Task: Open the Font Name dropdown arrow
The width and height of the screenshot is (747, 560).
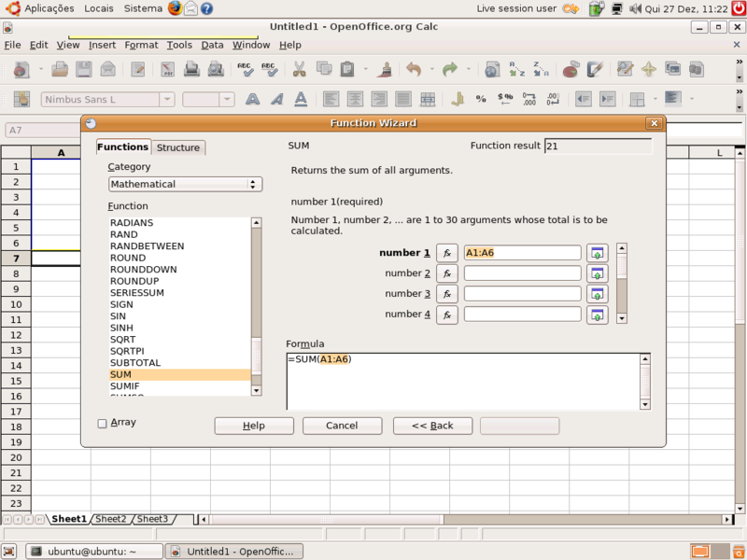Action: [x=167, y=100]
